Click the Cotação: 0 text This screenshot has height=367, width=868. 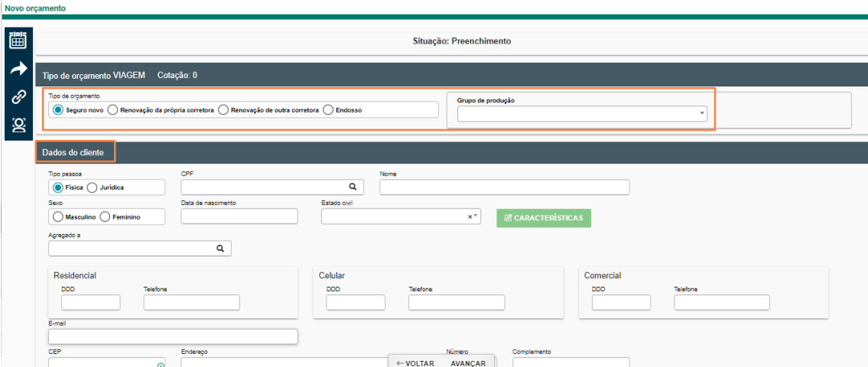[x=177, y=75]
